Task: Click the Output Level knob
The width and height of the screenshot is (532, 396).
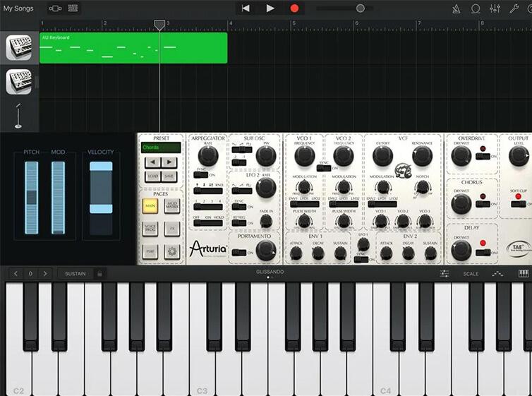Action: [x=519, y=156]
